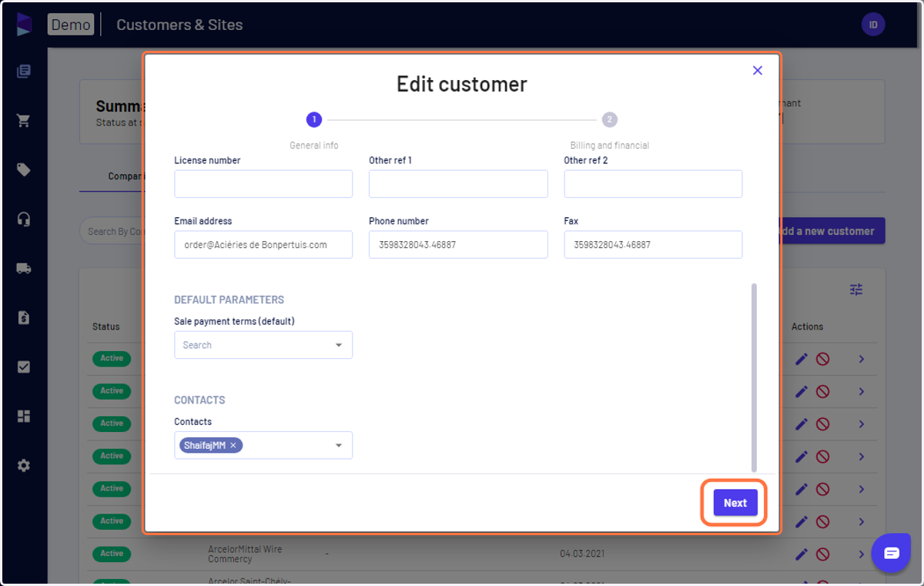
Task: Click the dialog vertical scrollbar
Action: [x=754, y=377]
